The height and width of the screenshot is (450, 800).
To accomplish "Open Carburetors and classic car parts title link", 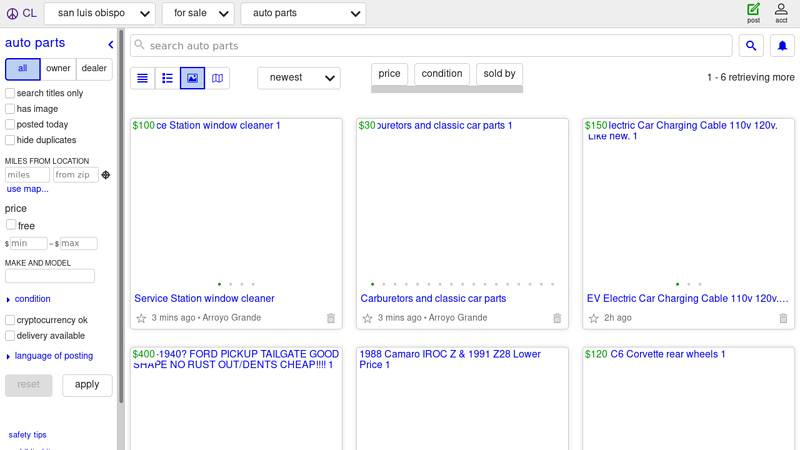I will point(433,298).
